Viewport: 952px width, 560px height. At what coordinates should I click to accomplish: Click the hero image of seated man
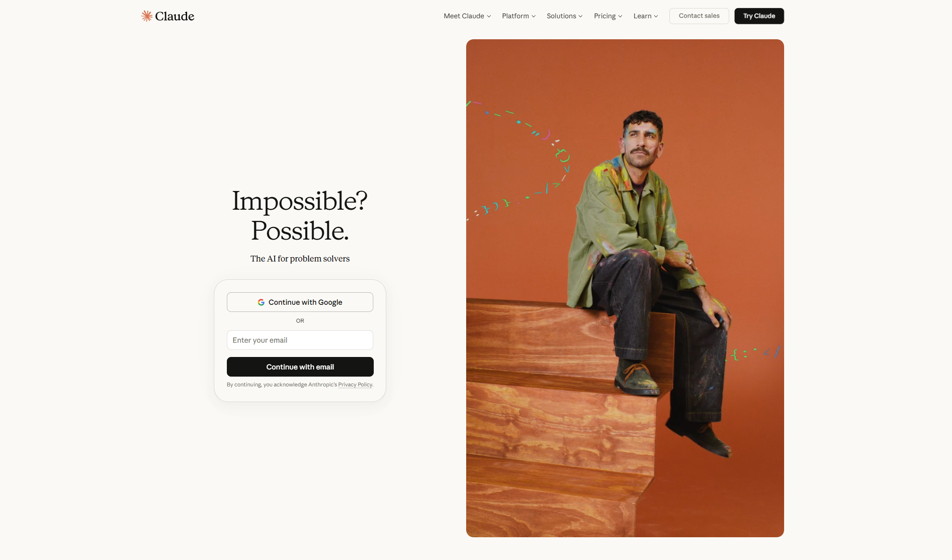(625, 288)
